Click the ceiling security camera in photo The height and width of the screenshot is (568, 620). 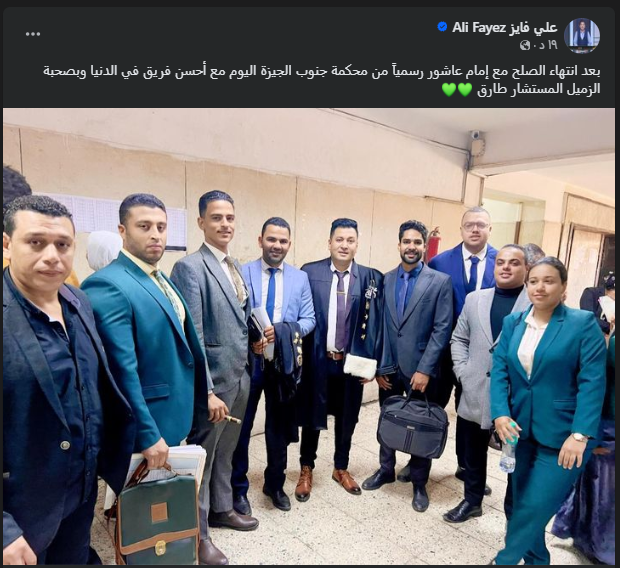click(x=476, y=134)
